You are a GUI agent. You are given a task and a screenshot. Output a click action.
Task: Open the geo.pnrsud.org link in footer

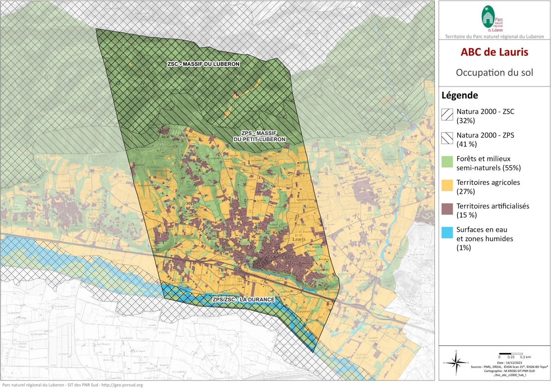(122, 385)
